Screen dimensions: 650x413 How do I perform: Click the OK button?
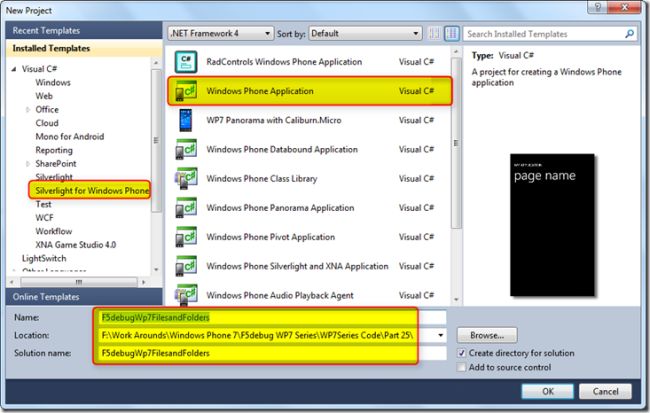548,391
